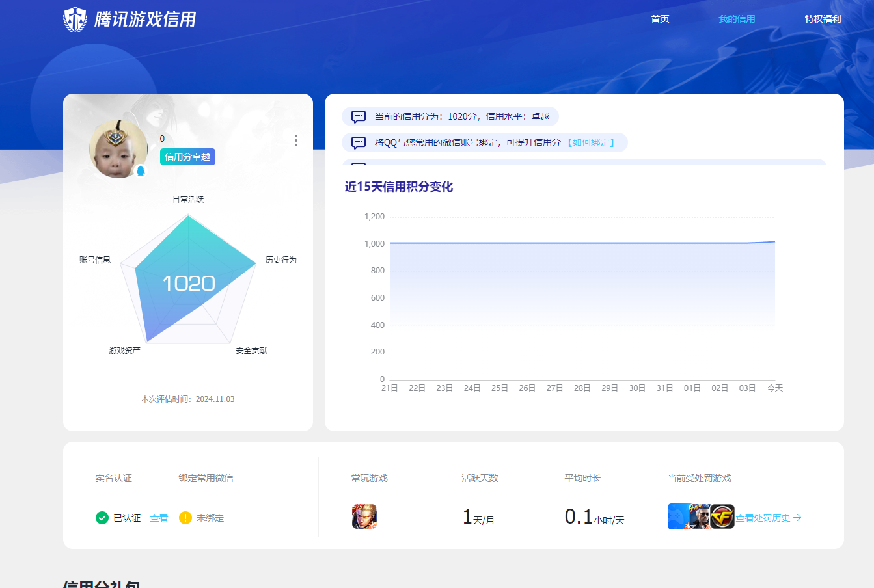Click the 安全贡献 radar axis label
The height and width of the screenshot is (588, 874).
tap(251, 350)
